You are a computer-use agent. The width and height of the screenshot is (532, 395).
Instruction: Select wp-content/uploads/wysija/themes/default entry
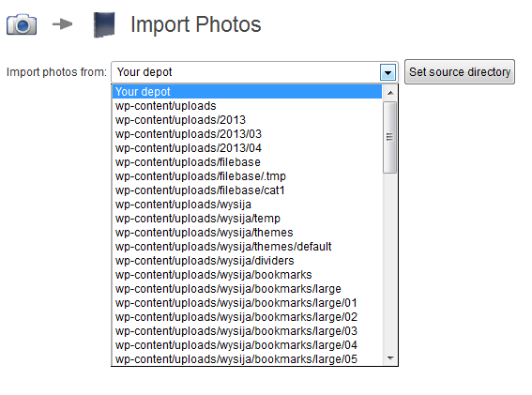(x=247, y=247)
